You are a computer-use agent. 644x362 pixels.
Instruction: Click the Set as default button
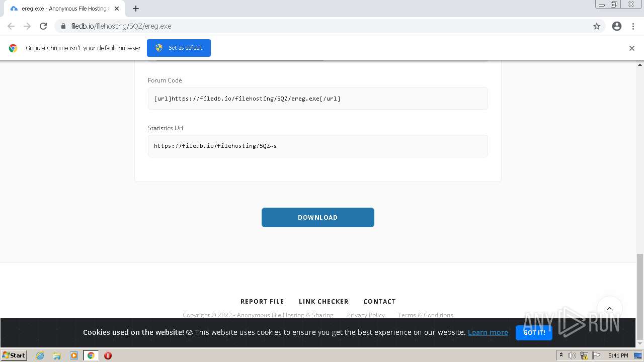coord(179,48)
